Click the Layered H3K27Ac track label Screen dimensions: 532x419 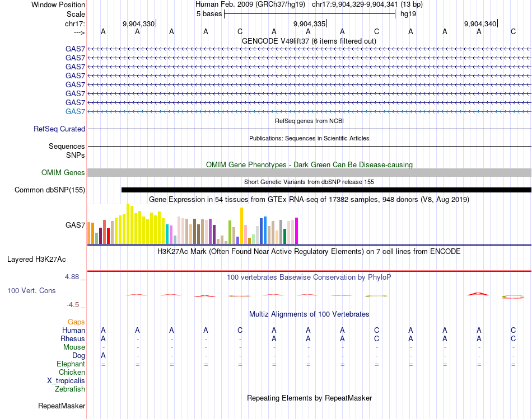(36, 260)
